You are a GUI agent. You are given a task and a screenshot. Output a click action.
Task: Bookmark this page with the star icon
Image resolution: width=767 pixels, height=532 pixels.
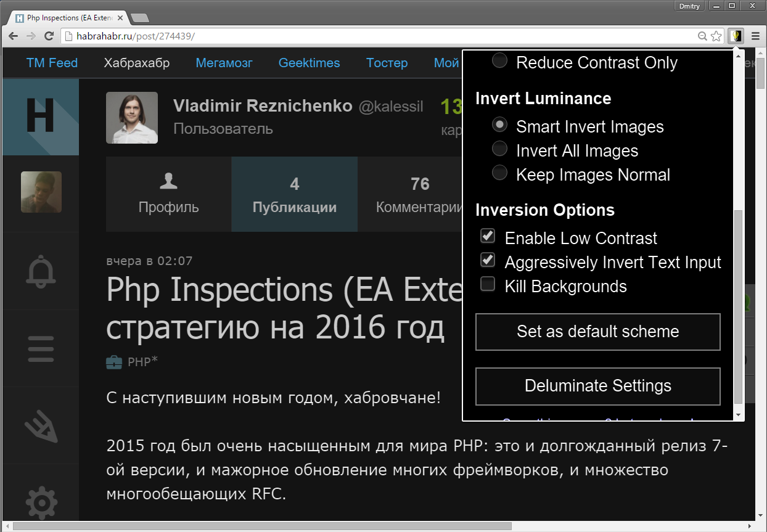[716, 36]
